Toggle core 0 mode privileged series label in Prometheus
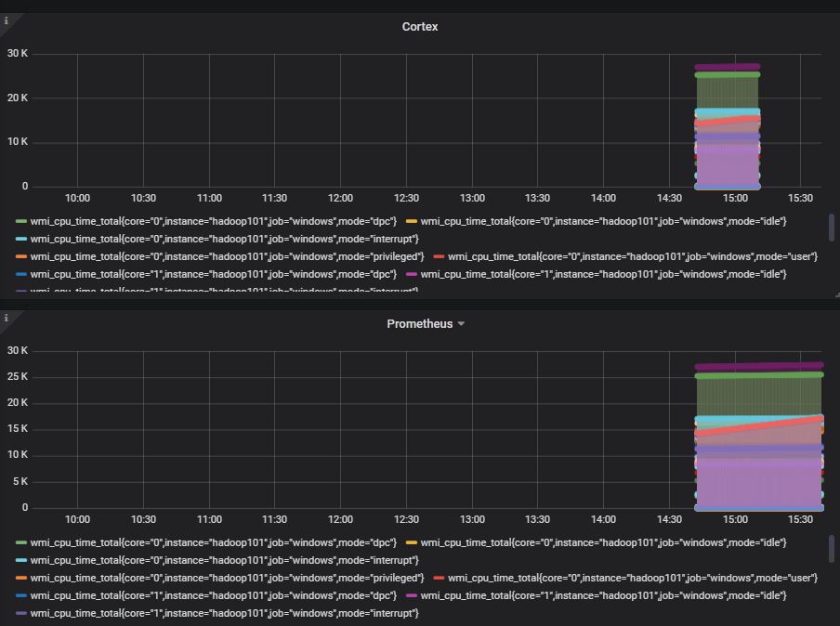The height and width of the screenshot is (626, 840). [227, 578]
